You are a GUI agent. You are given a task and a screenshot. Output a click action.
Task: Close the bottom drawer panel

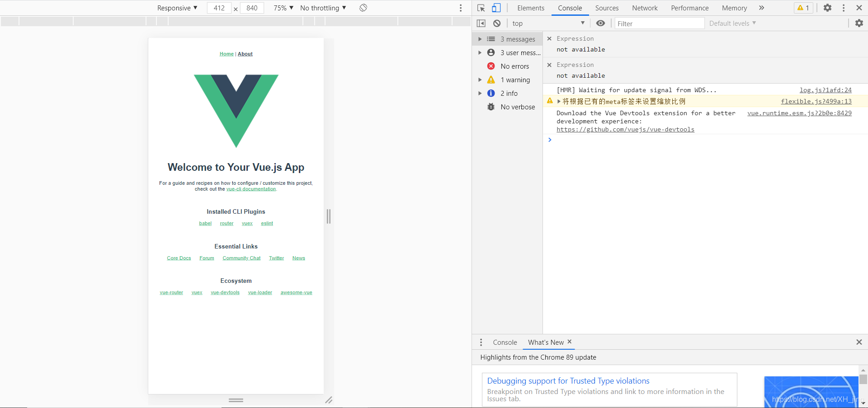859,342
